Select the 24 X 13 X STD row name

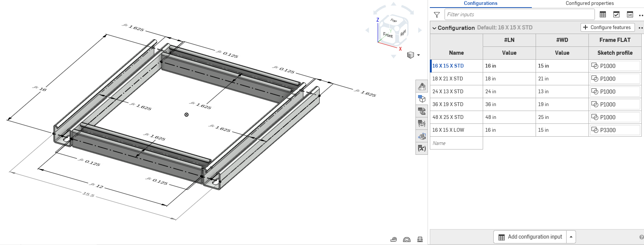(456, 91)
